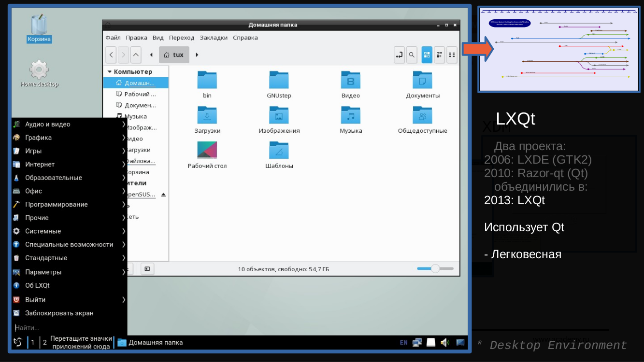Viewport: 644px width, 362px height.
Task: Select Заблокировать экран in start menu
Action: (69, 313)
